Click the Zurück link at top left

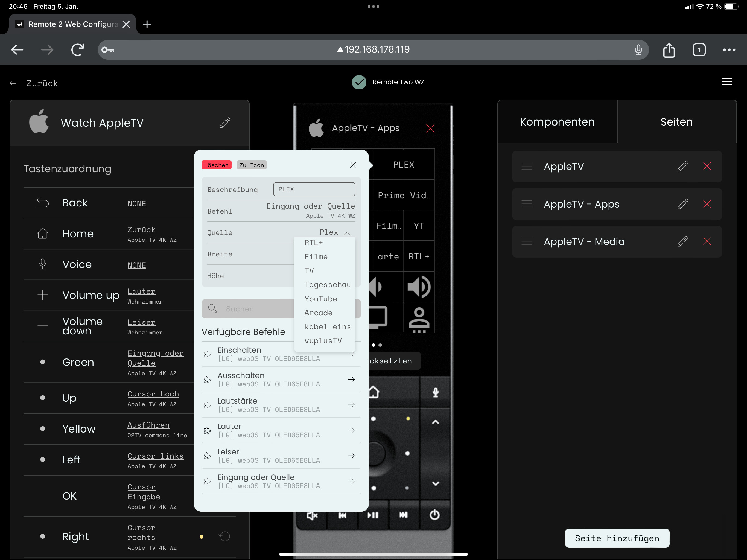tap(42, 83)
